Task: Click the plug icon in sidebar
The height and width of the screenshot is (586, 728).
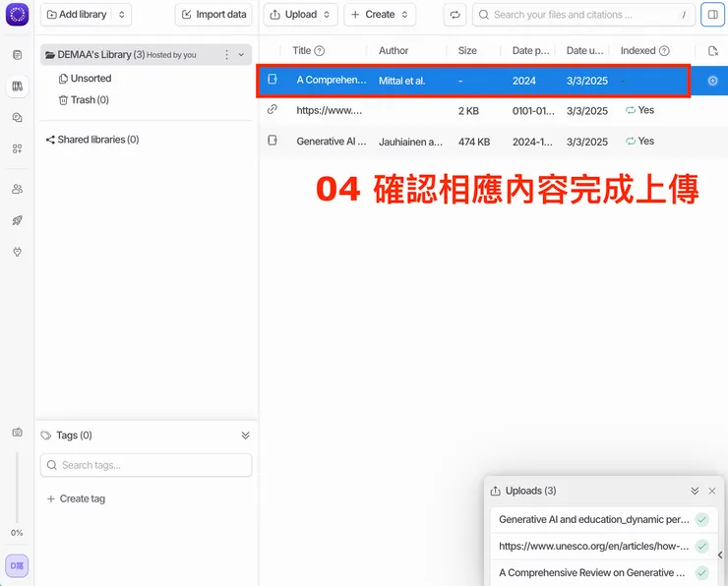Action: (17, 252)
